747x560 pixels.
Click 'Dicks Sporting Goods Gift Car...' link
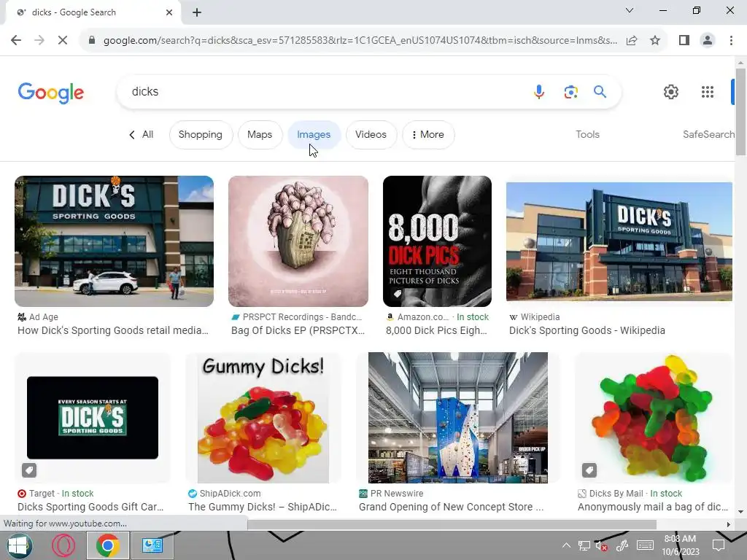[90, 507]
